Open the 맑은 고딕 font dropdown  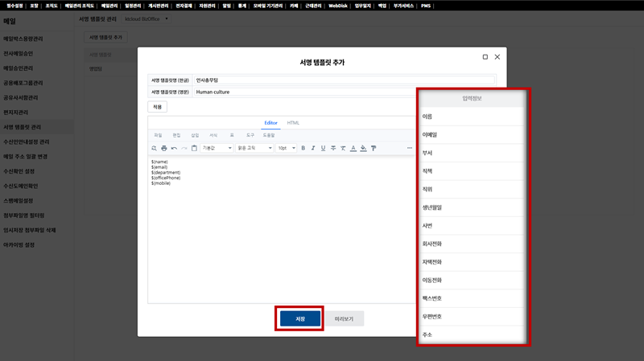(254, 148)
